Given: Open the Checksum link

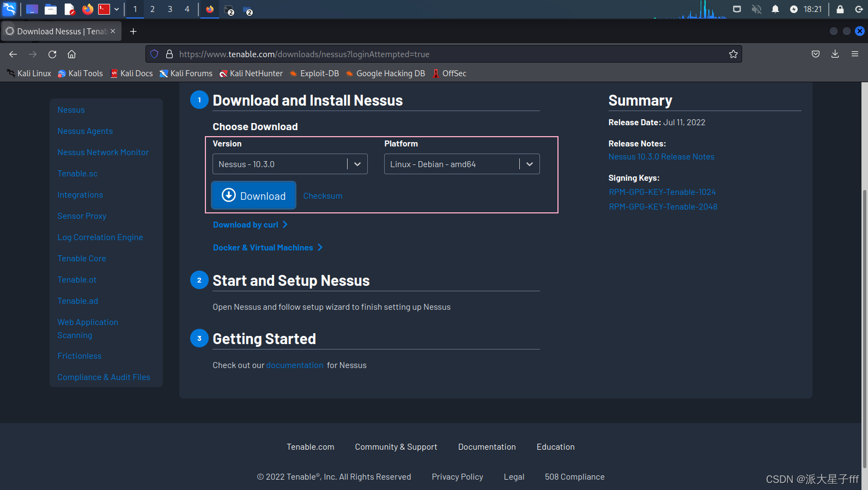Looking at the screenshot, I should (323, 196).
